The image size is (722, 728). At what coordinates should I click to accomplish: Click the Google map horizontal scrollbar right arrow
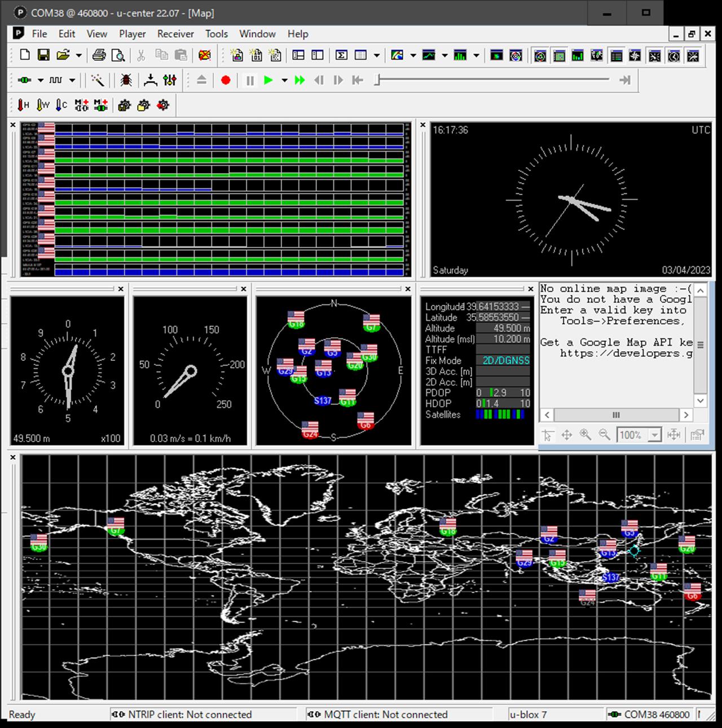click(686, 415)
